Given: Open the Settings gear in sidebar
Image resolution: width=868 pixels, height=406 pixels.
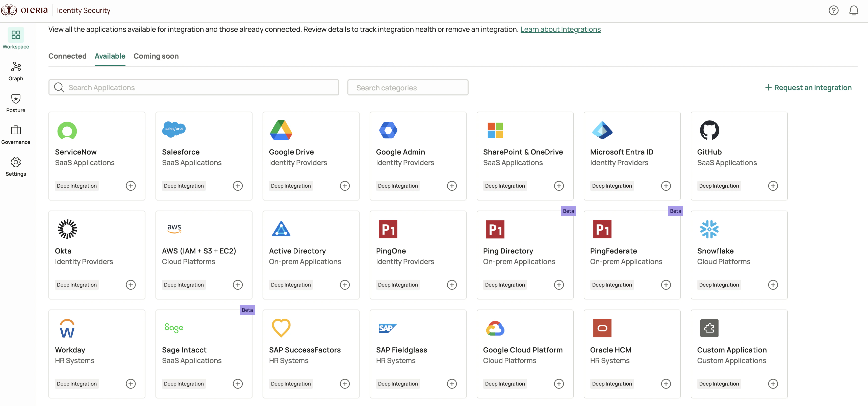Looking at the screenshot, I should [15, 167].
